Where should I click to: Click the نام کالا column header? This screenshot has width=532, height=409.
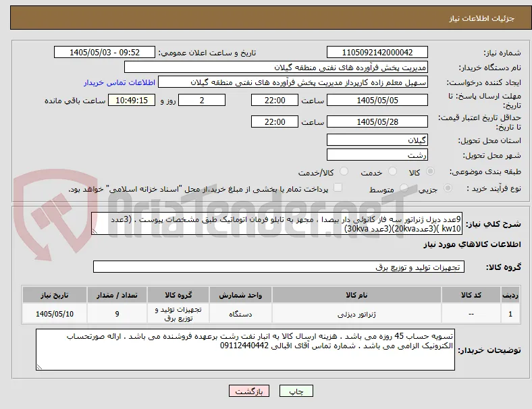[x=356, y=295]
